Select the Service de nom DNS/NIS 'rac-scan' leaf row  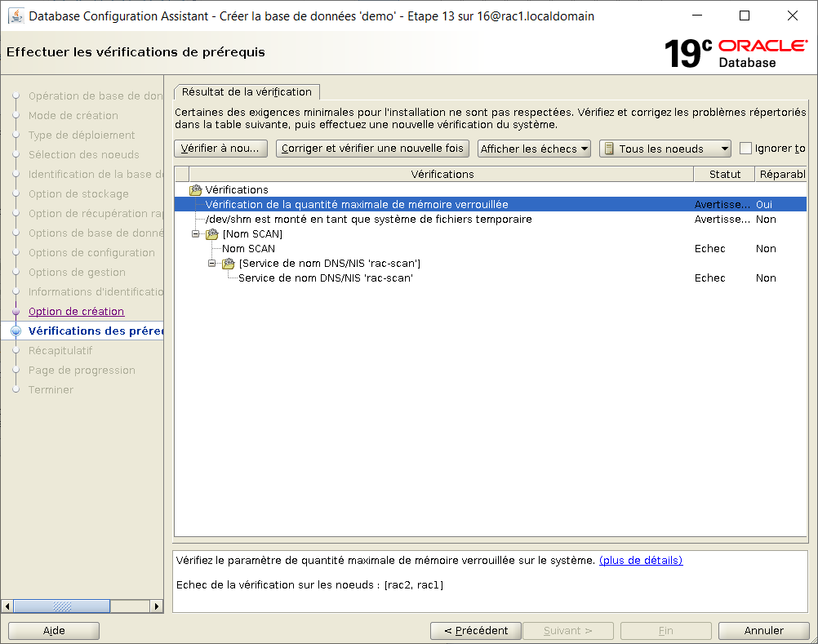(x=491, y=278)
